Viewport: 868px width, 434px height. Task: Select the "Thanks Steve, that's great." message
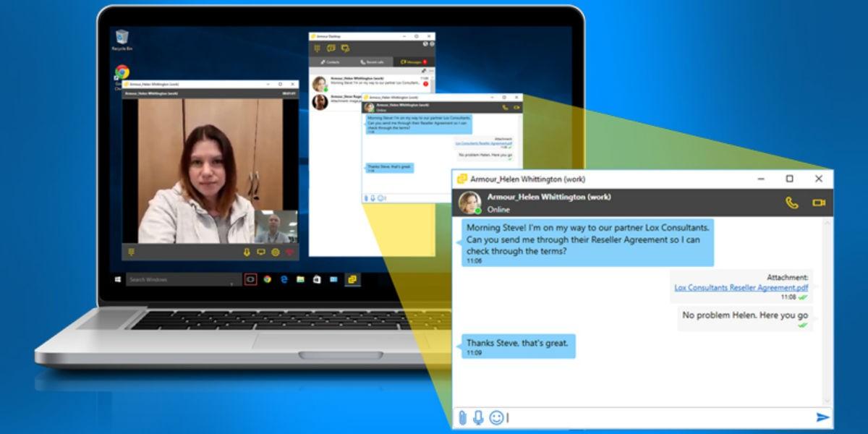pos(518,346)
